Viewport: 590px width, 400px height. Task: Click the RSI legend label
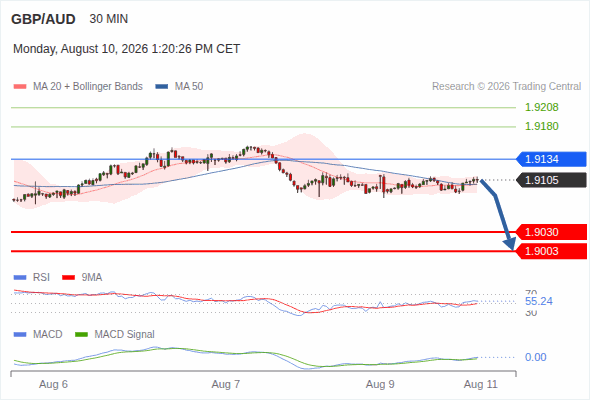tap(41, 277)
